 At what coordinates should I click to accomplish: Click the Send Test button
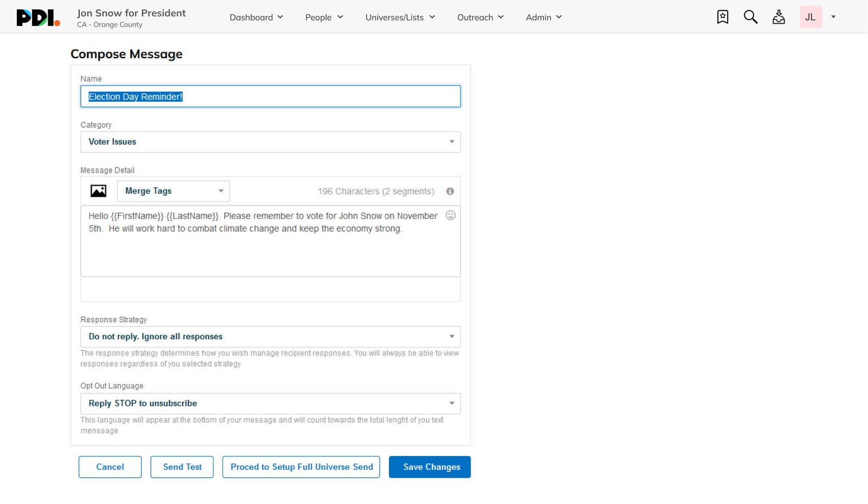pos(182,467)
